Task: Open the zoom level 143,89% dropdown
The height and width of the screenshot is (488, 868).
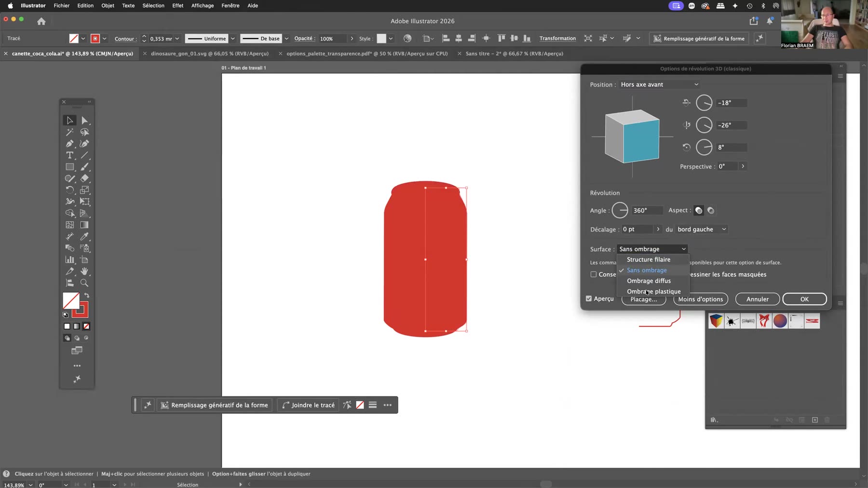Action: (x=31, y=485)
